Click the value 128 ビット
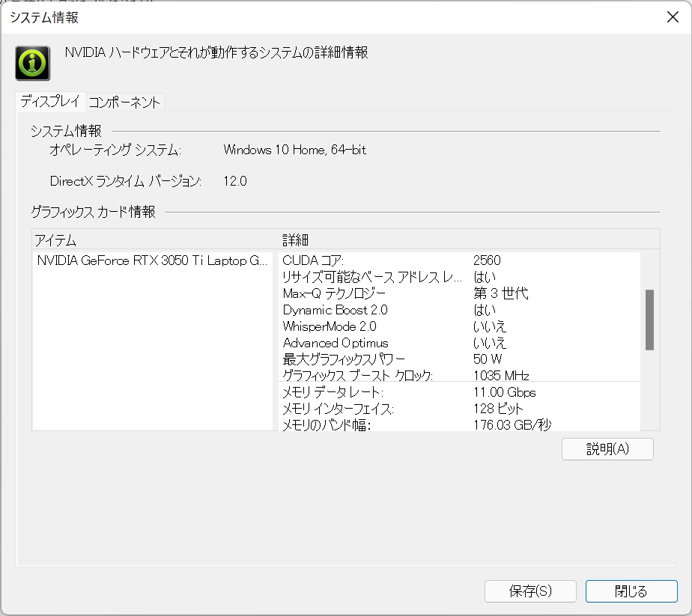The height and width of the screenshot is (616, 692). click(498, 409)
